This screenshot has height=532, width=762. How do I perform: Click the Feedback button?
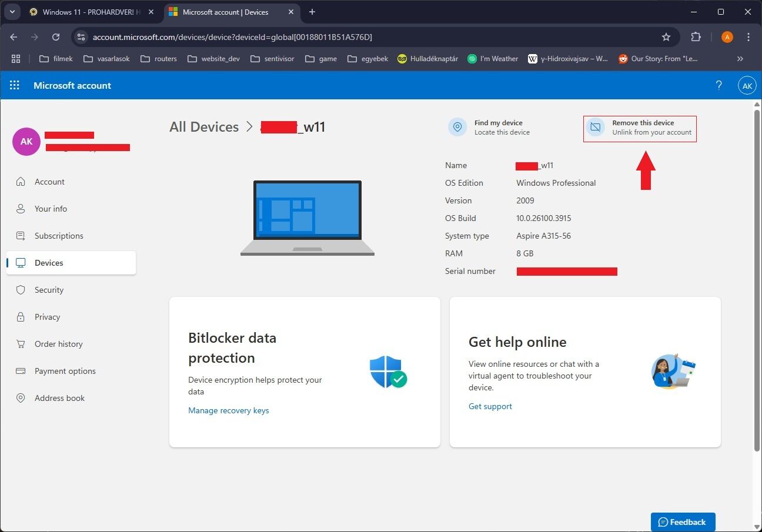click(x=683, y=522)
